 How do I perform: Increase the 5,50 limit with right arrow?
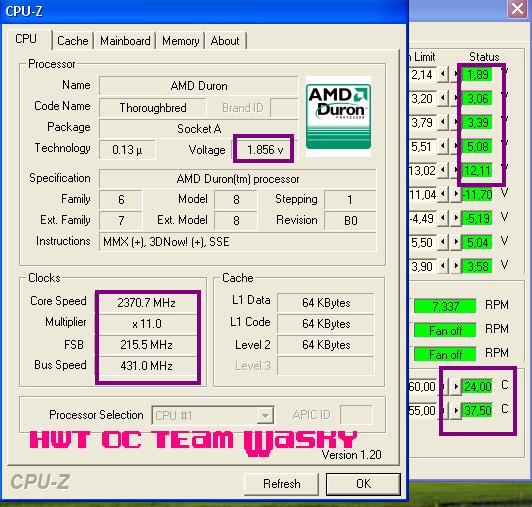(x=456, y=242)
